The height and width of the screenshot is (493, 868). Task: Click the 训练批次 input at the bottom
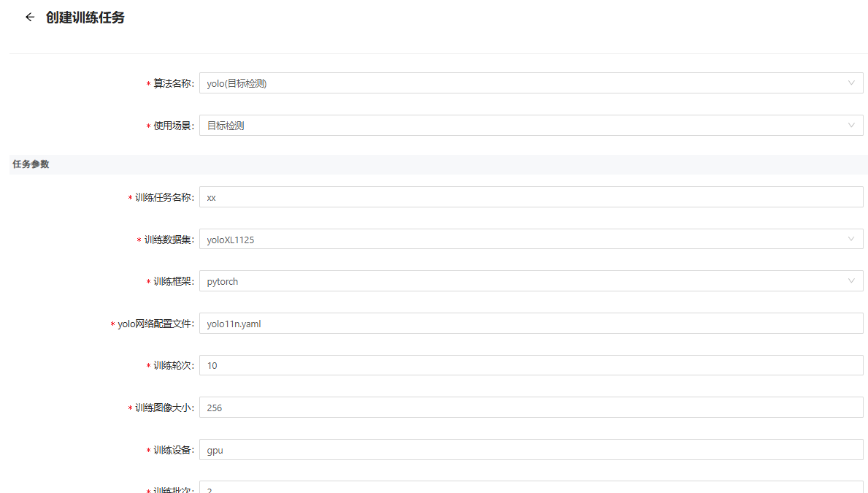coord(531,488)
